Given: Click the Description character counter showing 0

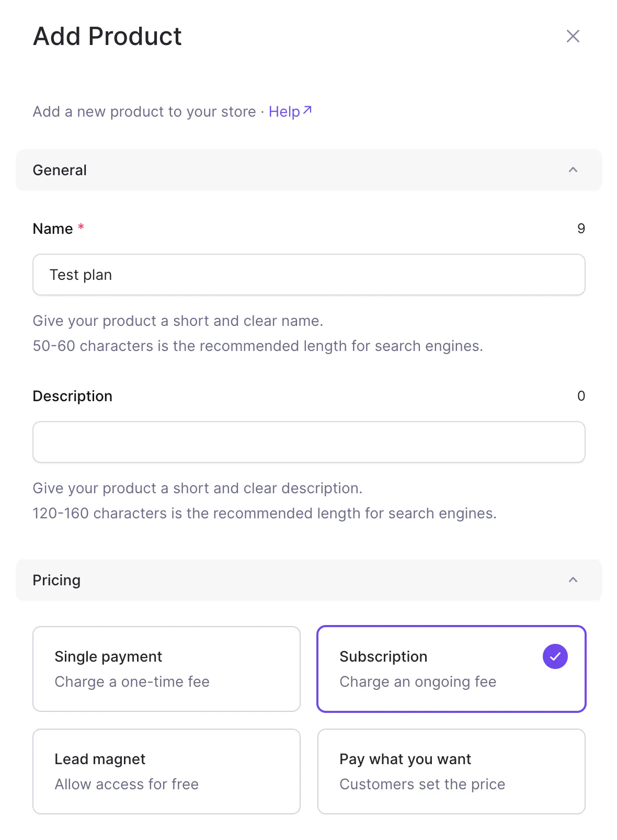Looking at the screenshot, I should [580, 396].
